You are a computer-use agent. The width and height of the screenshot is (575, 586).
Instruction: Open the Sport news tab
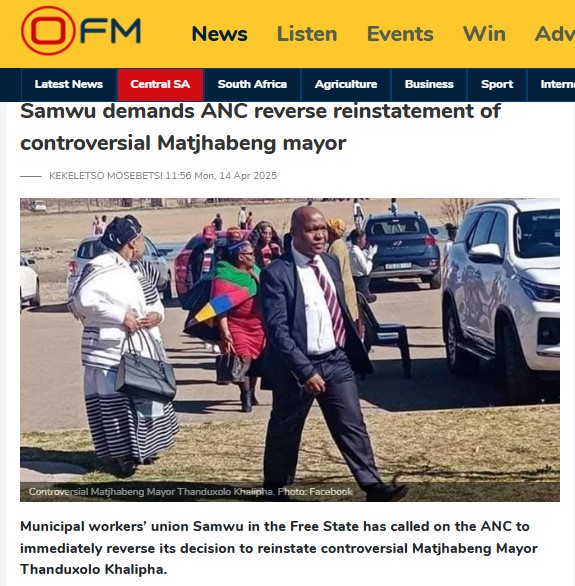[x=497, y=84]
